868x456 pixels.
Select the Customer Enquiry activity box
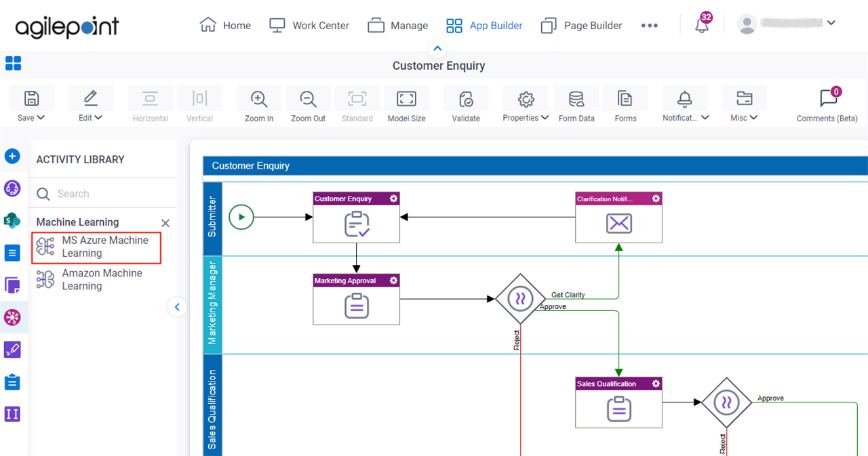pyautogui.click(x=356, y=217)
